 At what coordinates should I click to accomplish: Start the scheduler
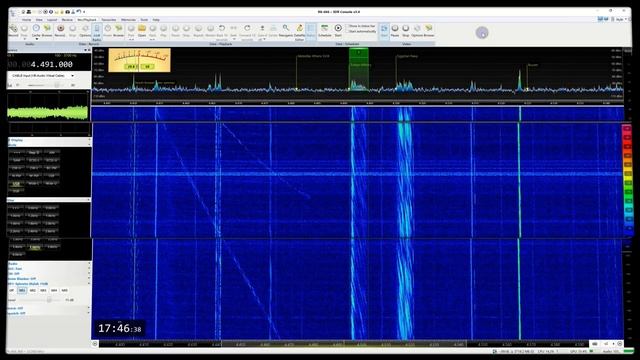tap(338, 31)
